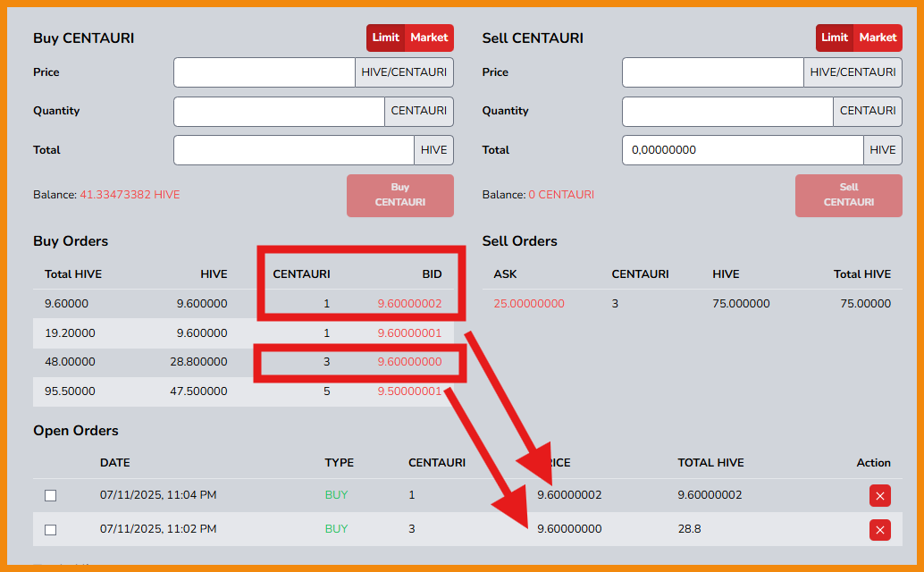Click the 0 CENTAURI balance
This screenshot has width=924, height=572.
pos(561,195)
